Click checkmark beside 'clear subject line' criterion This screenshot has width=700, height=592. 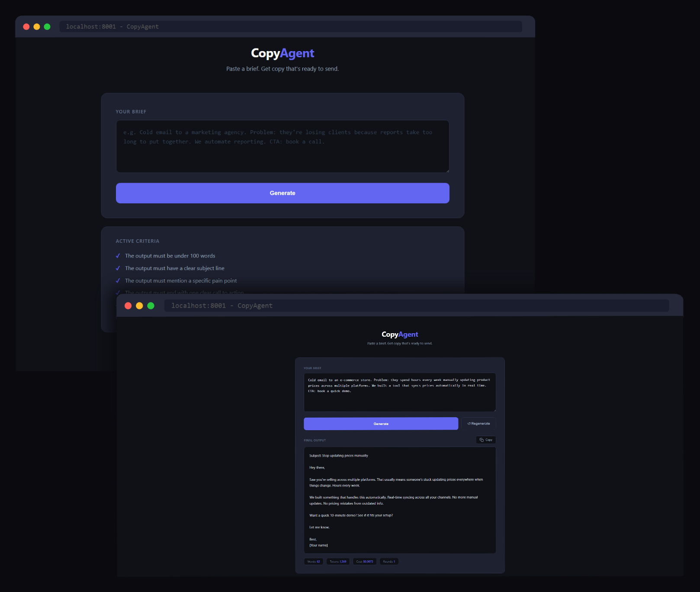(x=118, y=268)
